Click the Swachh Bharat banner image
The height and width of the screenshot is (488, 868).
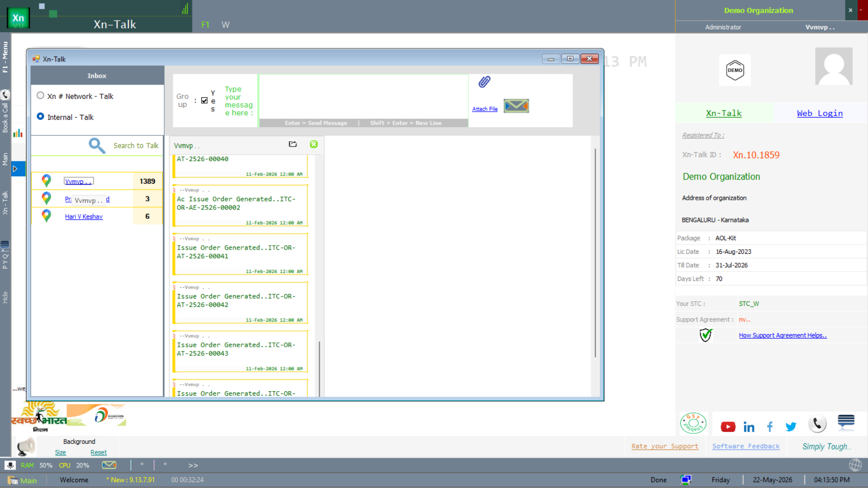pyautogui.click(x=39, y=417)
